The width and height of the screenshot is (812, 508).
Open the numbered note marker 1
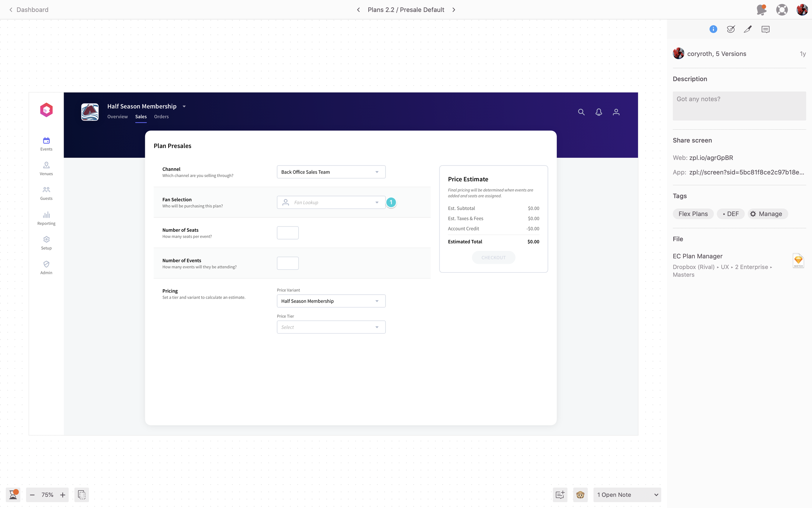pos(391,202)
